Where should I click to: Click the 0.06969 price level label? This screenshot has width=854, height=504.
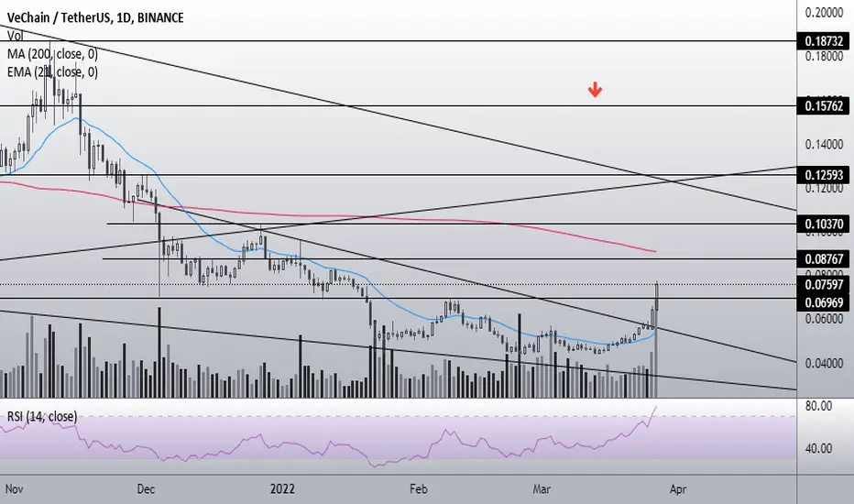click(x=825, y=302)
